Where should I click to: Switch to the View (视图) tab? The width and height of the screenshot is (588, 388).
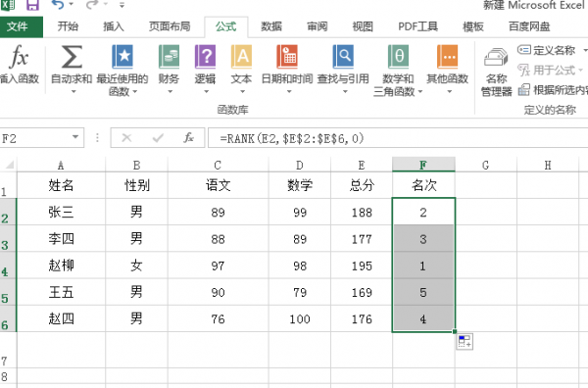[363, 26]
